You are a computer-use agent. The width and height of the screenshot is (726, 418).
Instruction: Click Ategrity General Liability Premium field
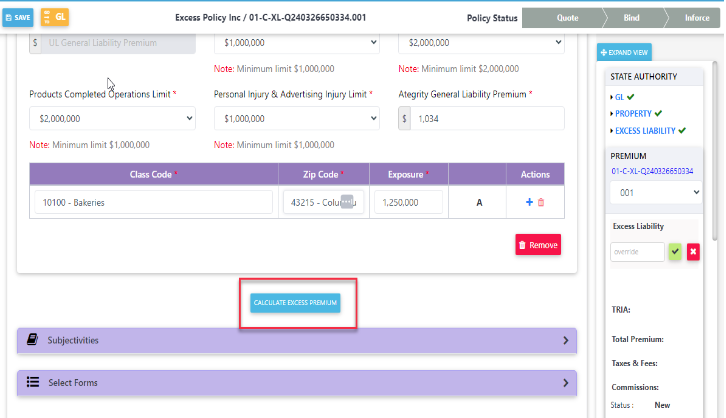coord(487,119)
